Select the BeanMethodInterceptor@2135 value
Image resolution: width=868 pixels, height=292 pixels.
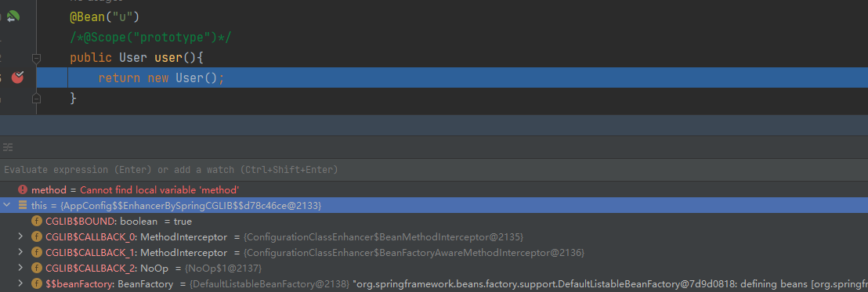click(x=384, y=236)
